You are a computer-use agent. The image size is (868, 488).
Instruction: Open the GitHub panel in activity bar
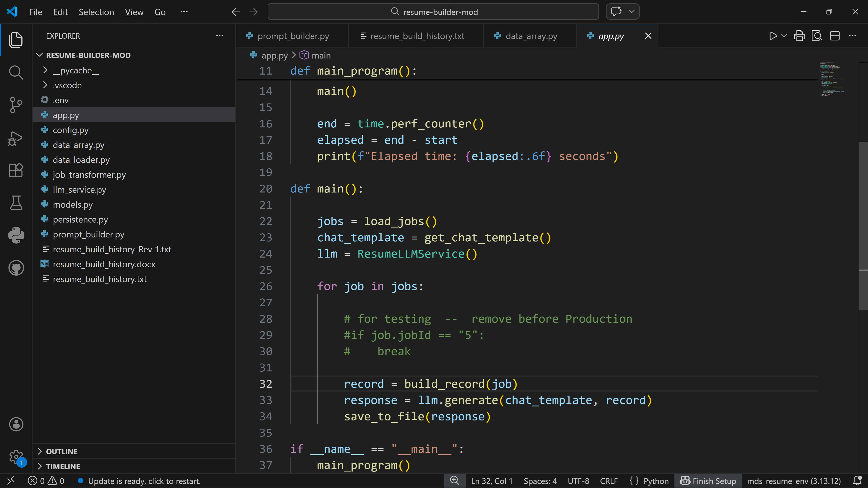[x=16, y=268]
